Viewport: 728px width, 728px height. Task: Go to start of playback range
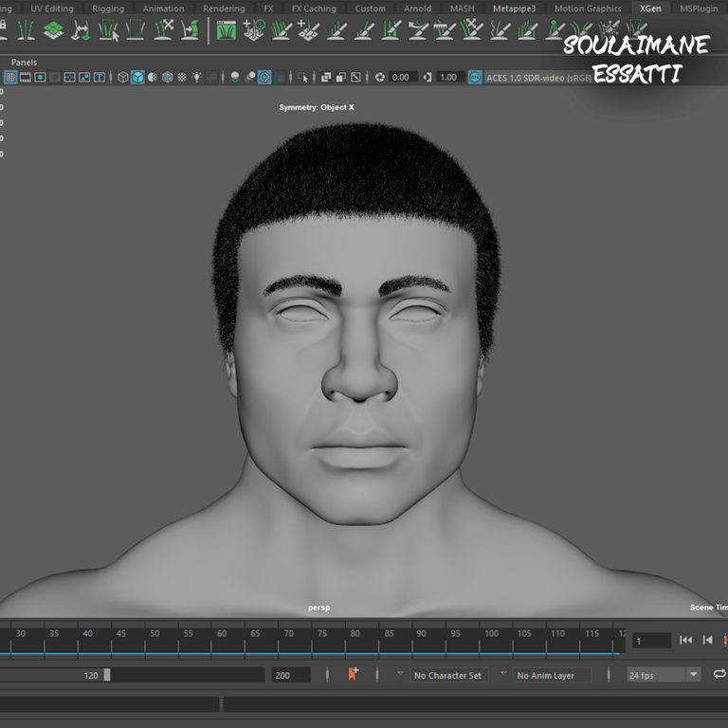point(685,641)
